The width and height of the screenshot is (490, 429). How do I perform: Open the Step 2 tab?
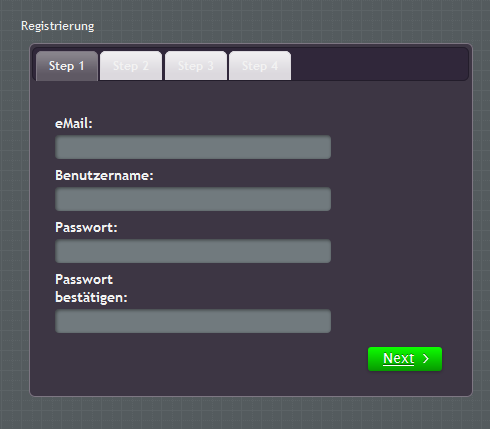point(131,66)
